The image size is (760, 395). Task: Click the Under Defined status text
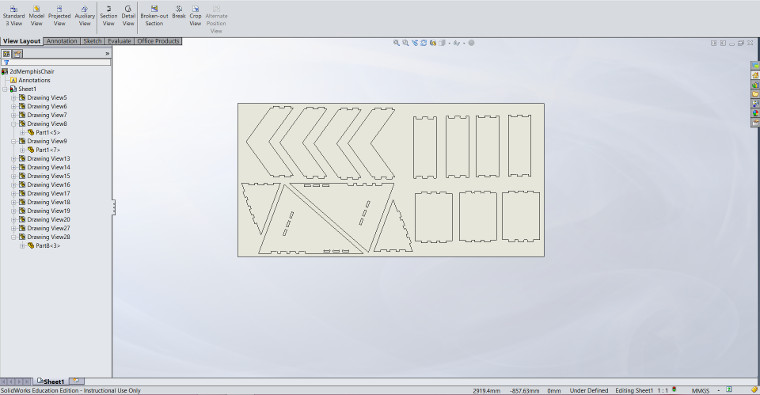coord(589,391)
